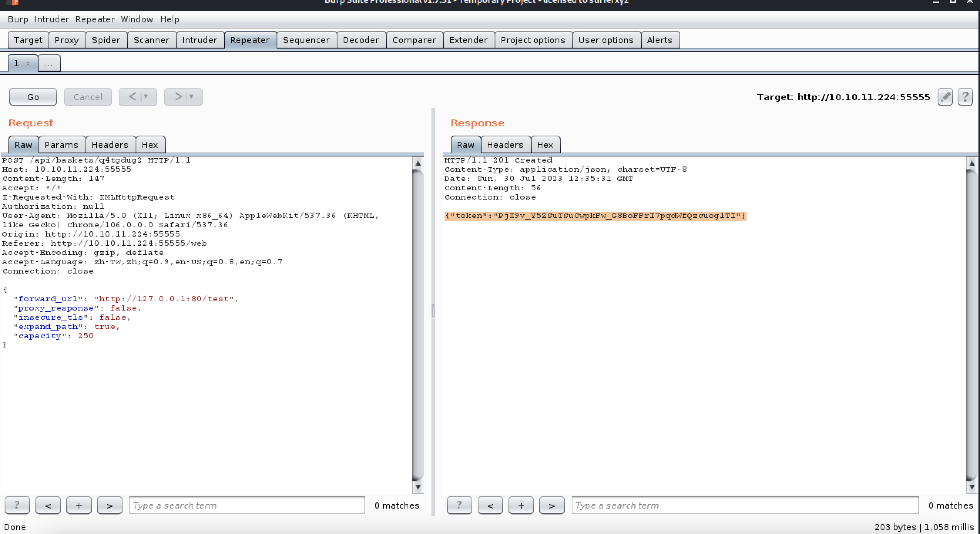Open back history dropdown arrow
The width and height of the screenshot is (980, 534).
tap(146, 97)
